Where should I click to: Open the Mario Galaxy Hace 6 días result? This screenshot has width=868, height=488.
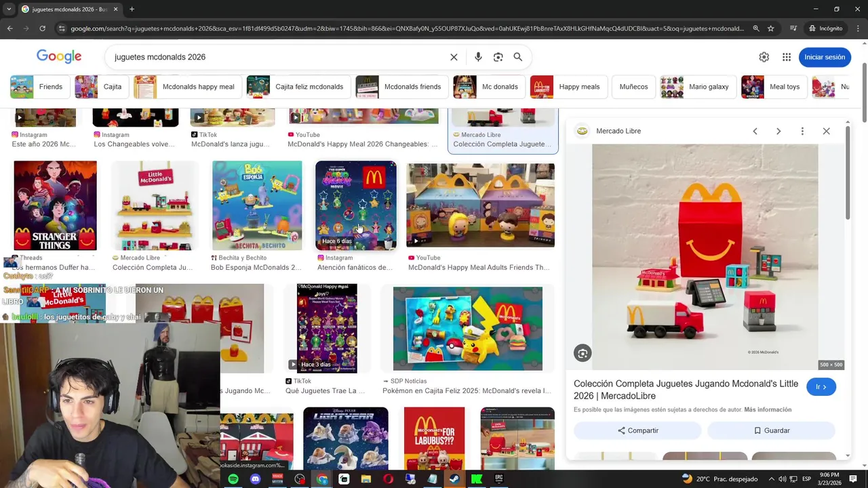click(x=356, y=205)
